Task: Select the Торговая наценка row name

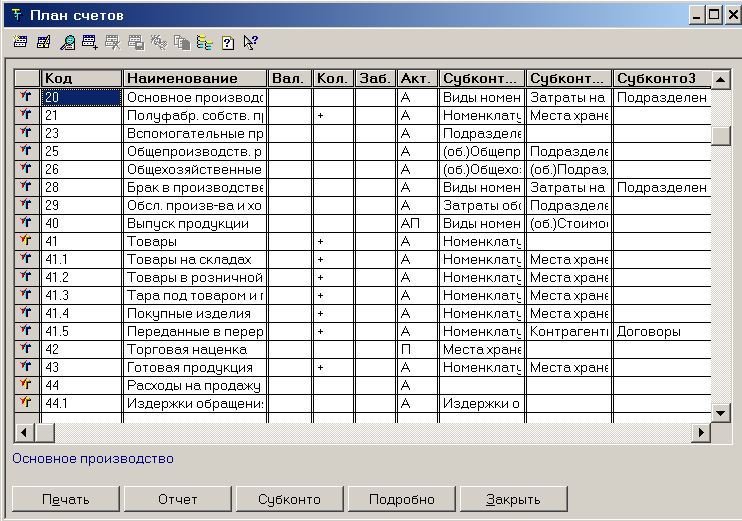Action: 194,350
